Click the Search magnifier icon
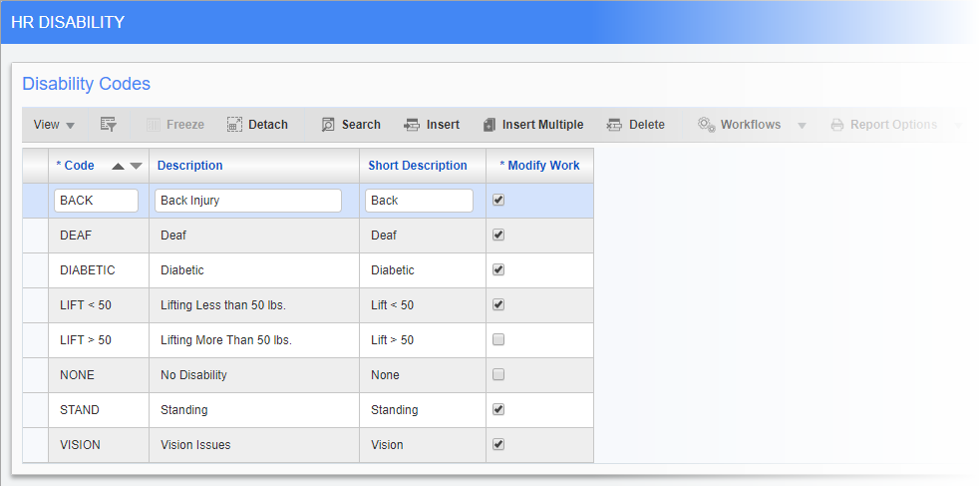This screenshot has width=980, height=486. pos(328,125)
